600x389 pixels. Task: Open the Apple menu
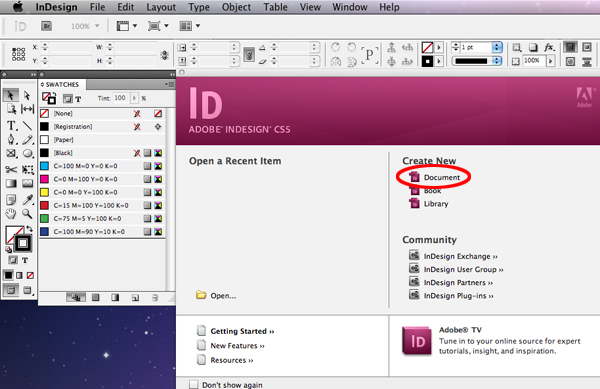pos(18,7)
